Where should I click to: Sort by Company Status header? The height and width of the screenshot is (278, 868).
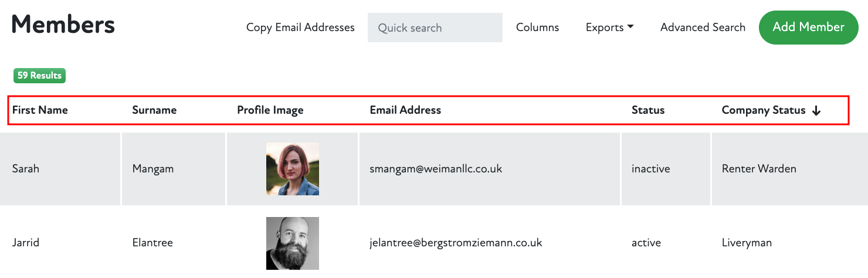click(763, 110)
